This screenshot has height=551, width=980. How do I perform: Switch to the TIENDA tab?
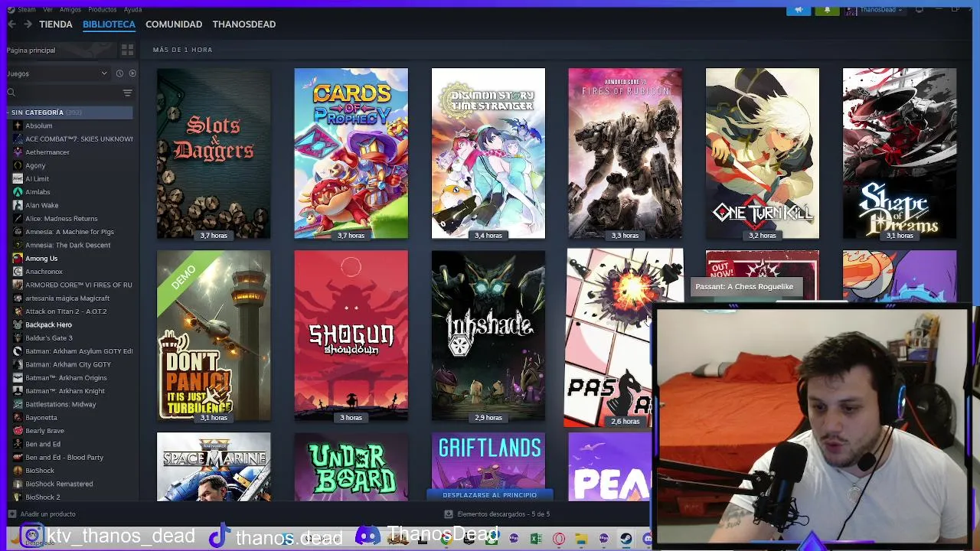(x=56, y=24)
